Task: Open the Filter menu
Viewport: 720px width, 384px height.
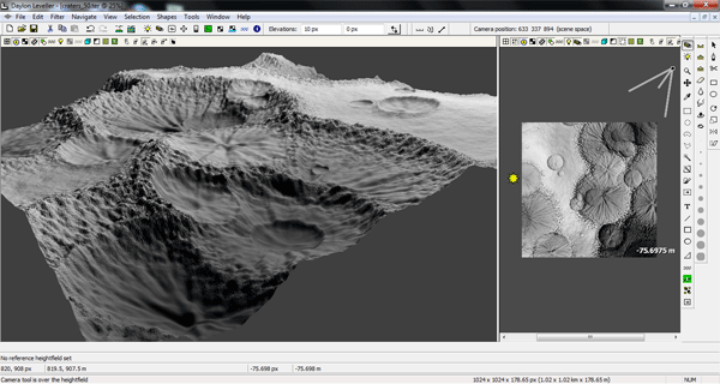Action: pos(57,17)
